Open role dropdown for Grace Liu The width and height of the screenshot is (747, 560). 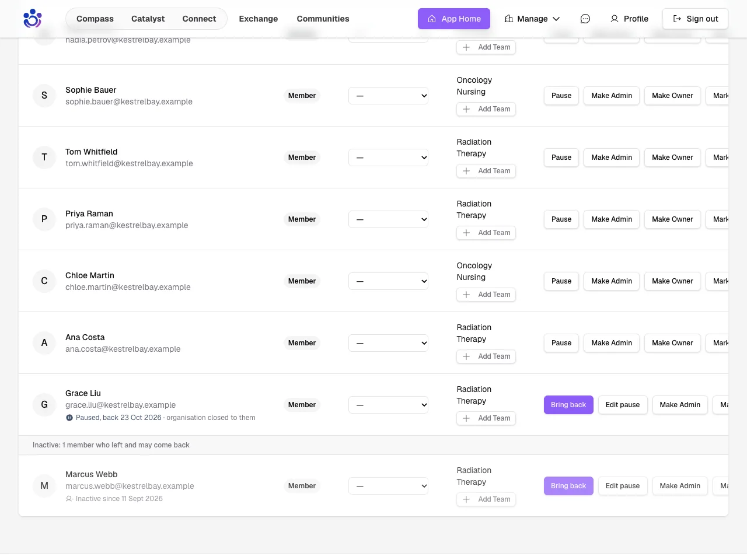click(388, 405)
